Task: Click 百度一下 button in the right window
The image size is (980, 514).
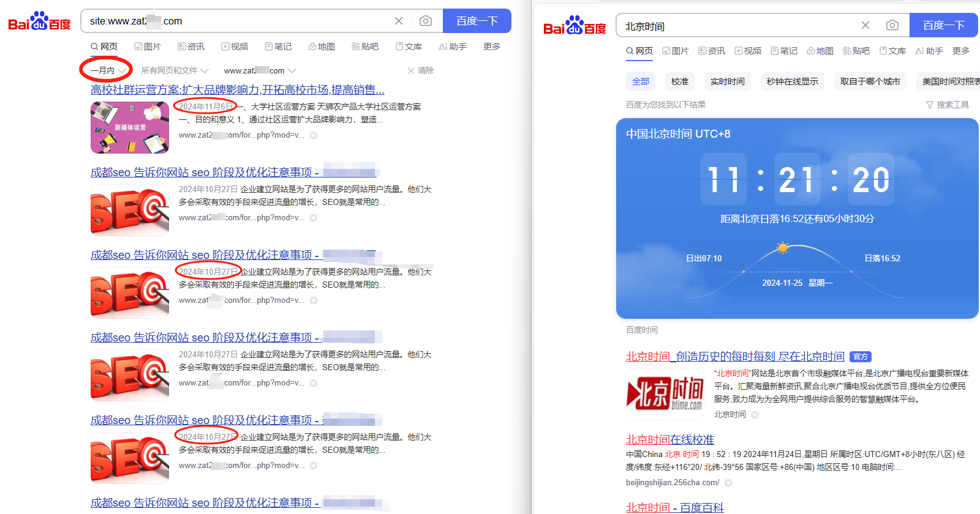Action: click(944, 25)
